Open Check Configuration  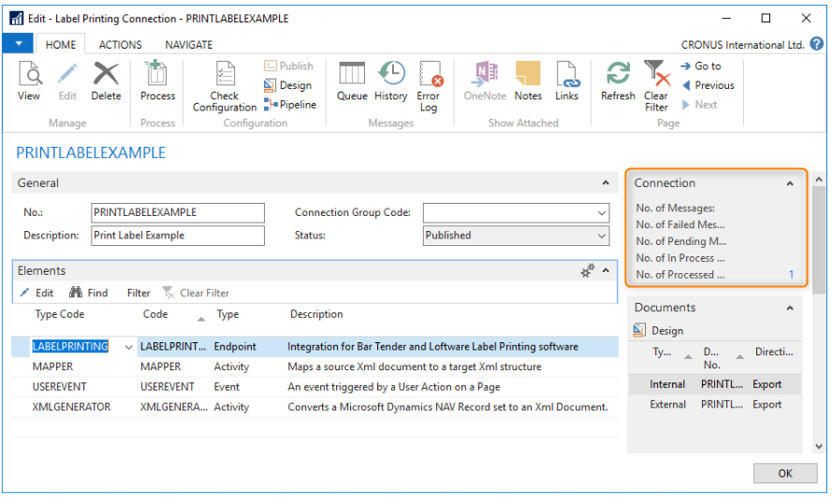pyautogui.click(x=225, y=86)
